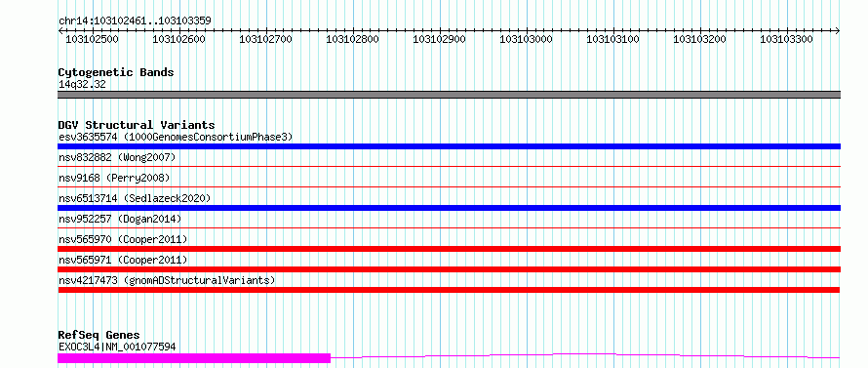868x368 pixels.
Task: Click the chr14:103102461..103103359 coordinate label
Action: (x=135, y=21)
